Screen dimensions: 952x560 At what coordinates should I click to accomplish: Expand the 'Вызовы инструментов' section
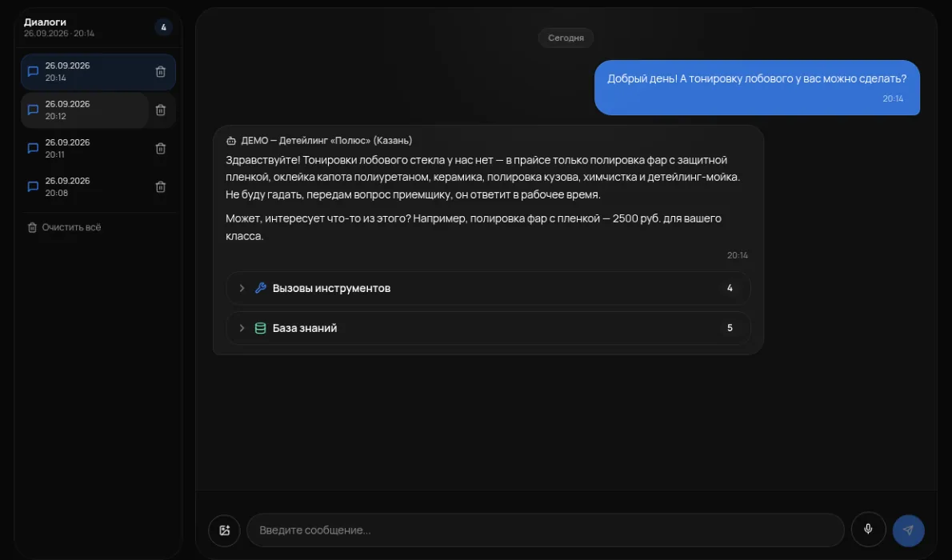tap(488, 288)
